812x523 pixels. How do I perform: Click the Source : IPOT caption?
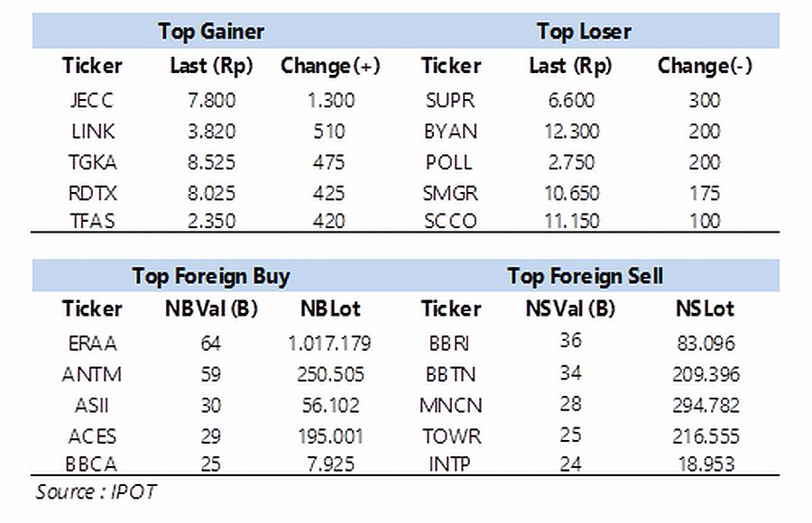[x=96, y=491]
